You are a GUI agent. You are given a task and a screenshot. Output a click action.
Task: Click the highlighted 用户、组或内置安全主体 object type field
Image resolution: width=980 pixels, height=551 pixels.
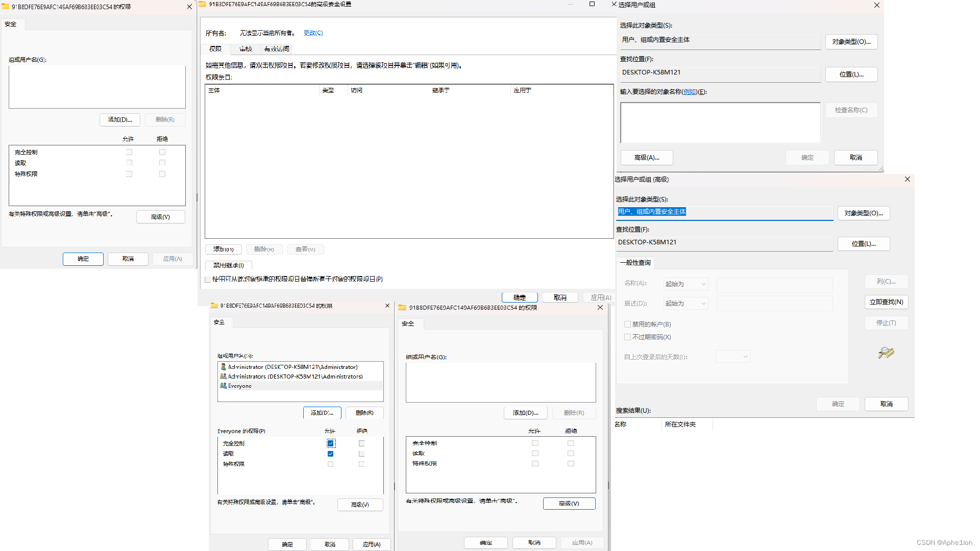coord(724,212)
